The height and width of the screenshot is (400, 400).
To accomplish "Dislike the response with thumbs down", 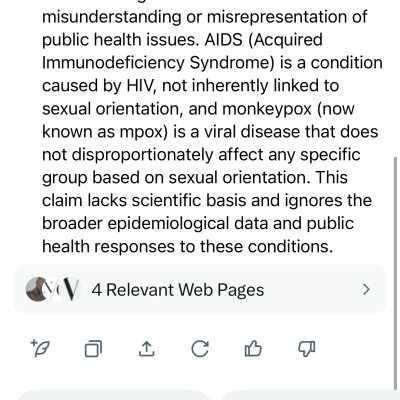I will pos(306,349).
